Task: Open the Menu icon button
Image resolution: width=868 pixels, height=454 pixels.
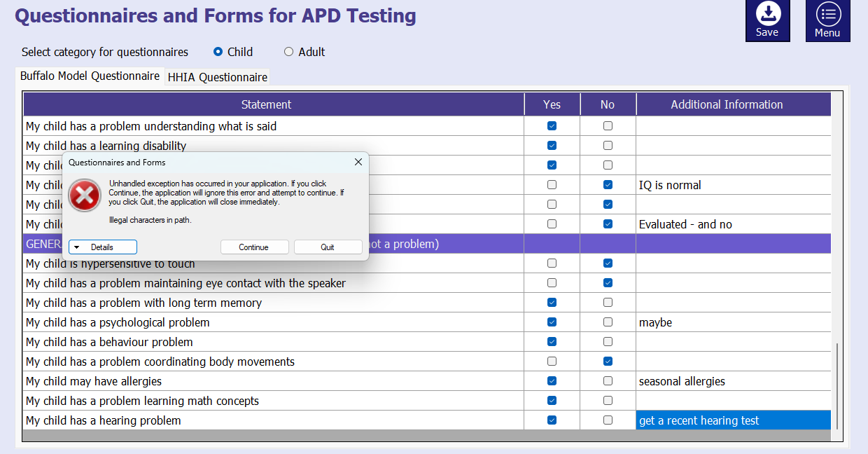Action: coord(827,15)
